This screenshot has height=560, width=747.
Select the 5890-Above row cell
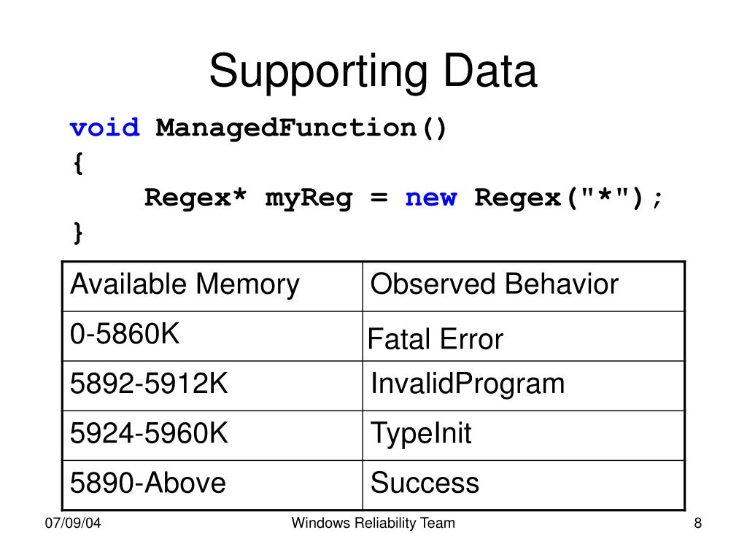[212, 485]
